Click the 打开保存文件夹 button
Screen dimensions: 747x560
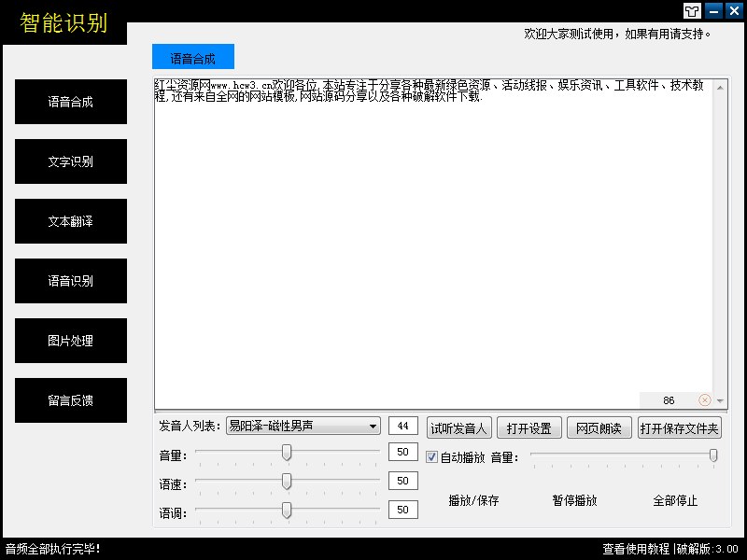point(680,427)
